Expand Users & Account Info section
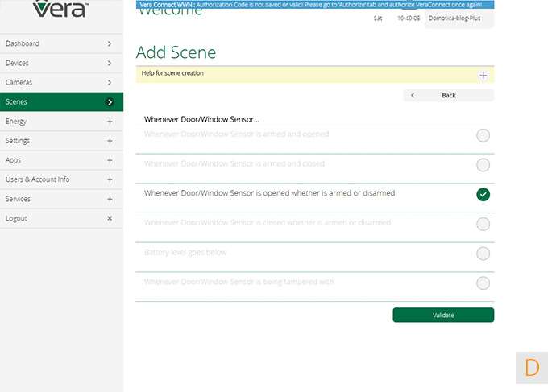Screen dimensions: 556x392 pyautogui.click(x=110, y=179)
